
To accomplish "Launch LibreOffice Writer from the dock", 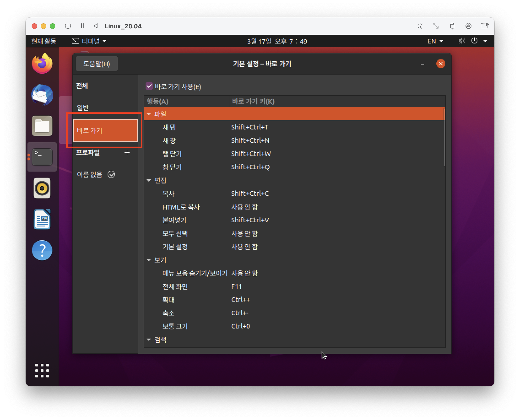I will click(42, 219).
